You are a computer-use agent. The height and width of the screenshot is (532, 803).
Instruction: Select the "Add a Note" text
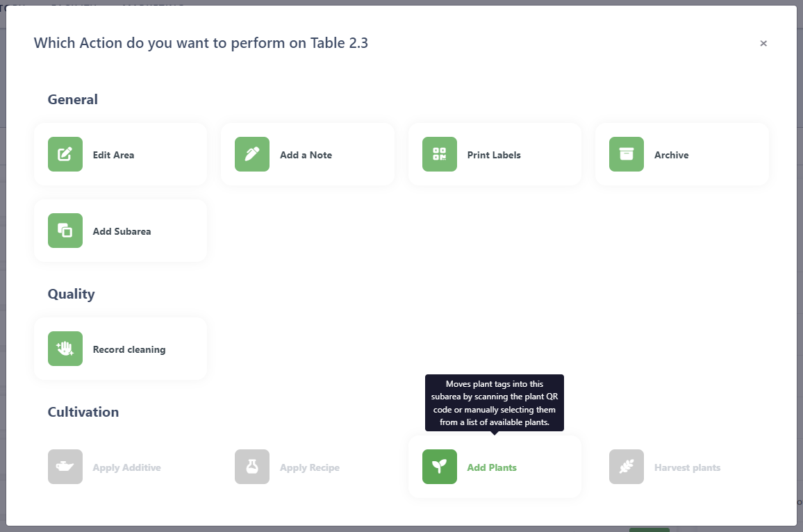(306, 155)
